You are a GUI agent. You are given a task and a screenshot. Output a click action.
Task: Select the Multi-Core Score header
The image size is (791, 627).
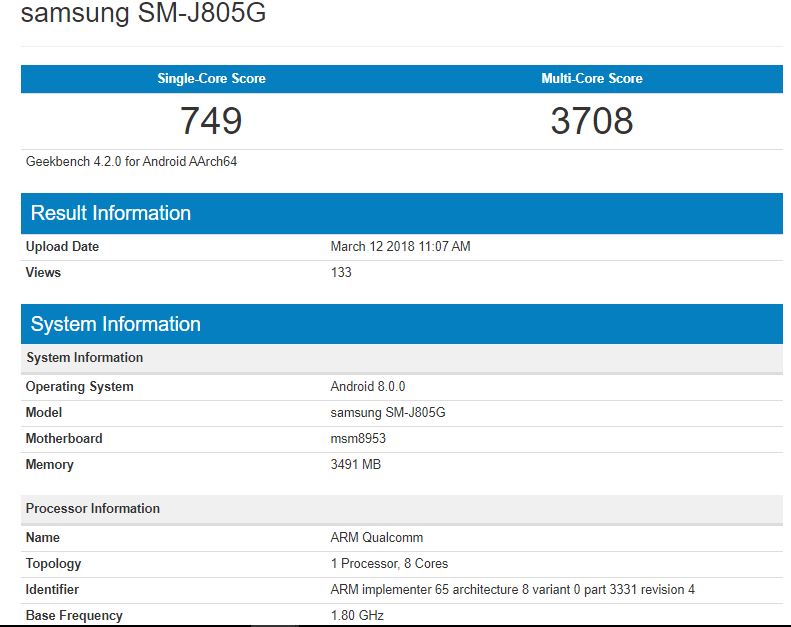(x=592, y=78)
